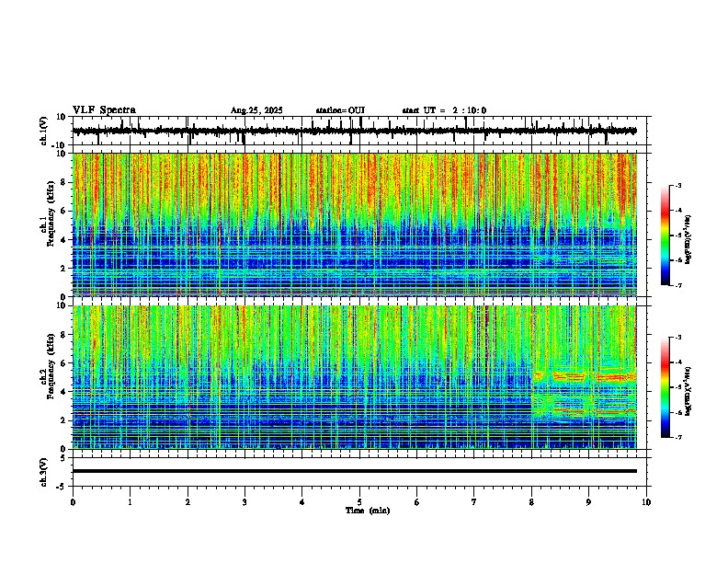Click the "8" kHz tick on ch.1 spectrogram
The width and height of the screenshot is (728, 563).
pyautogui.click(x=64, y=182)
